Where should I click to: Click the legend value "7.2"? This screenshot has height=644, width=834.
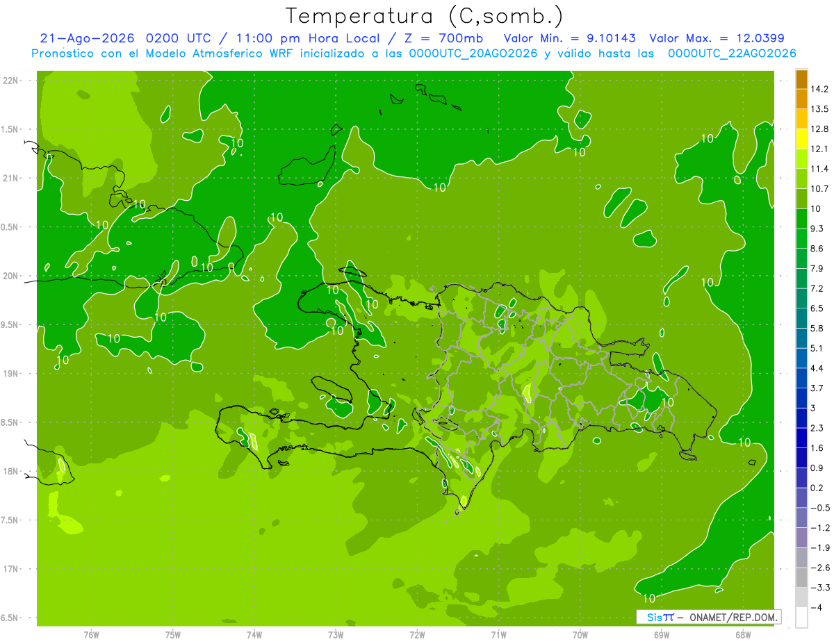[817, 288]
